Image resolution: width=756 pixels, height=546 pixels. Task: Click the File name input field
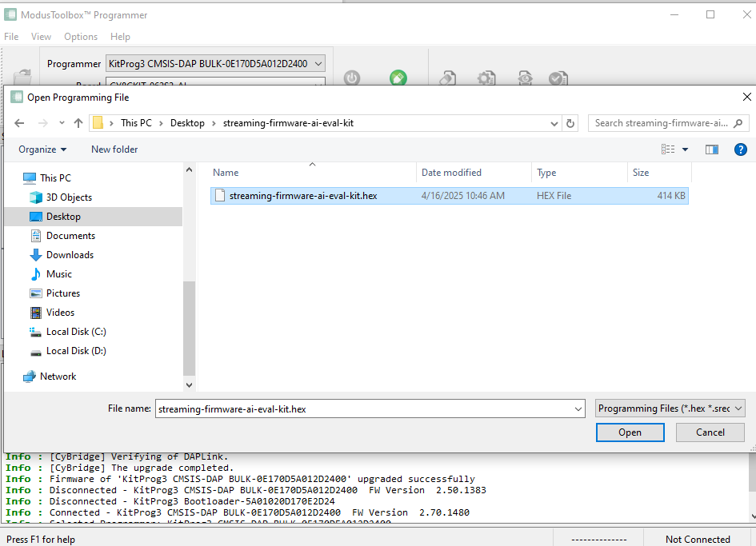tap(363, 409)
